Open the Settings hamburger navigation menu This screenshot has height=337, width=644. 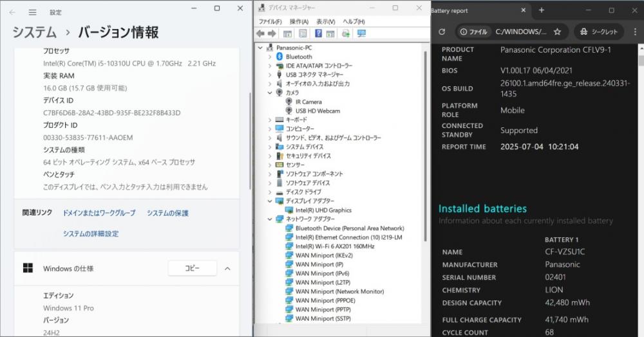pos(32,12)
